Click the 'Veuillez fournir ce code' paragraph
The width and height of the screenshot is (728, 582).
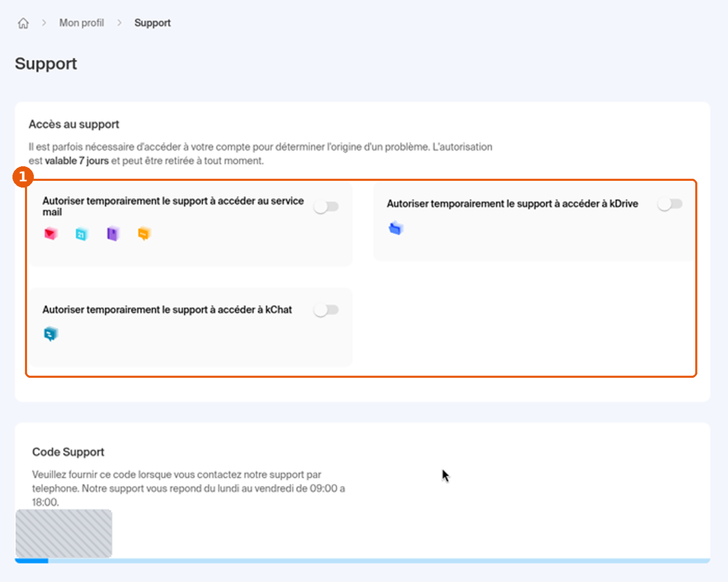pos(189,488)
